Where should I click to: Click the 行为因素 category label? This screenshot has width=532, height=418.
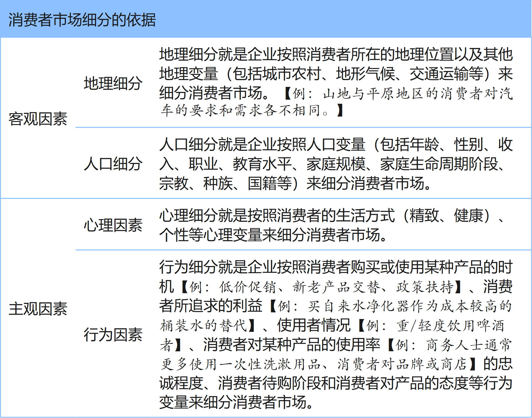click(x=113, y=335)
